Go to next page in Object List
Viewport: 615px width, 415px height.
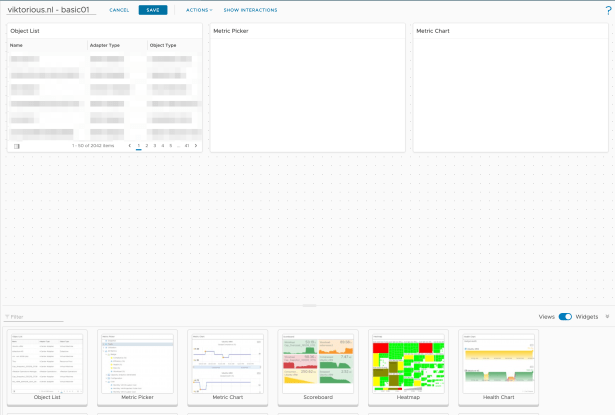[196, 146]
